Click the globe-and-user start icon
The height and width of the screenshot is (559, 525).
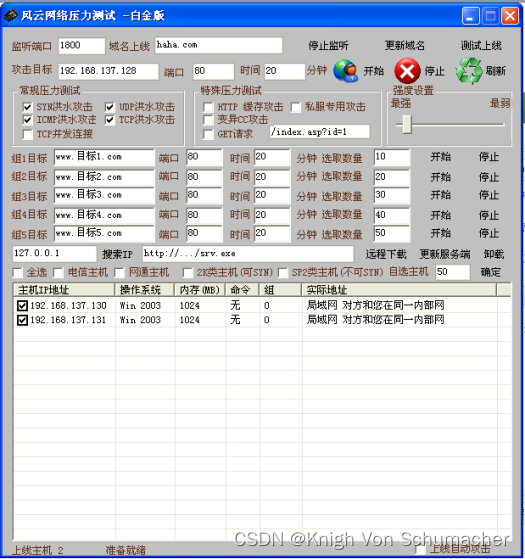tap(345, 71)
